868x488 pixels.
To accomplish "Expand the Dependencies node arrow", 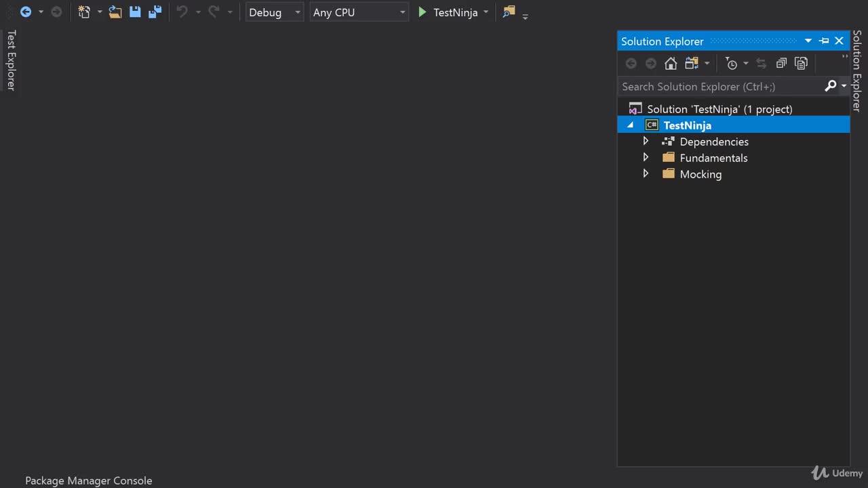I will 646,141.
